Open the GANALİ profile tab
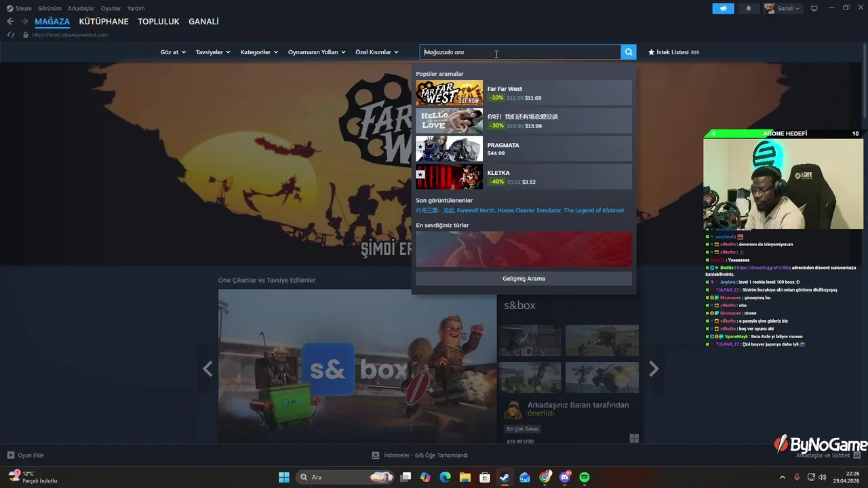The height and width of the screenshot is (488, 868). point(203,22)
